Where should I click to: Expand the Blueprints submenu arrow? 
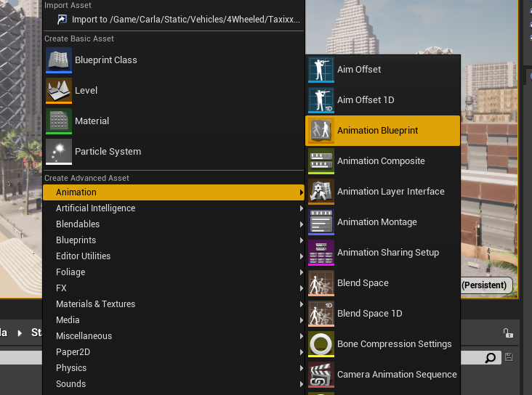tap(302, 240)
